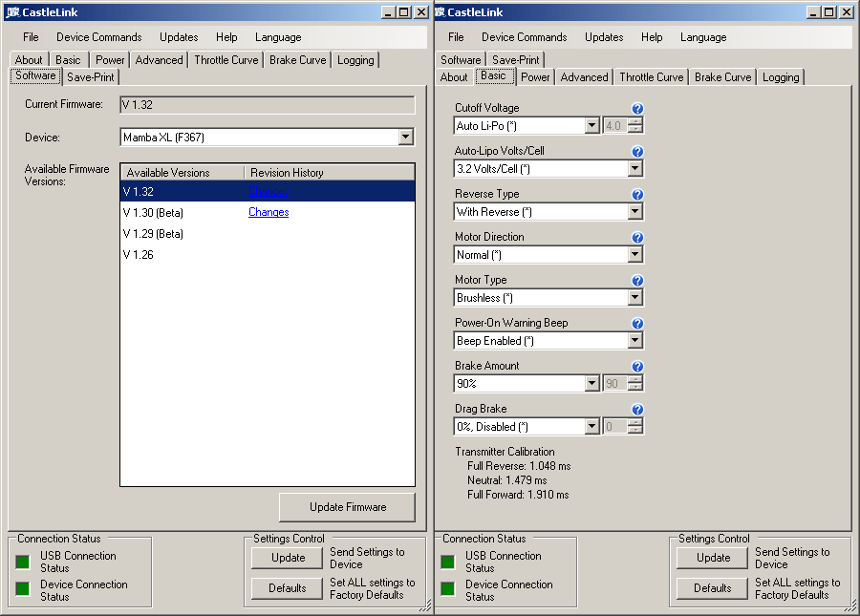Open Device Commands menu in left window

tap(98, 37)
